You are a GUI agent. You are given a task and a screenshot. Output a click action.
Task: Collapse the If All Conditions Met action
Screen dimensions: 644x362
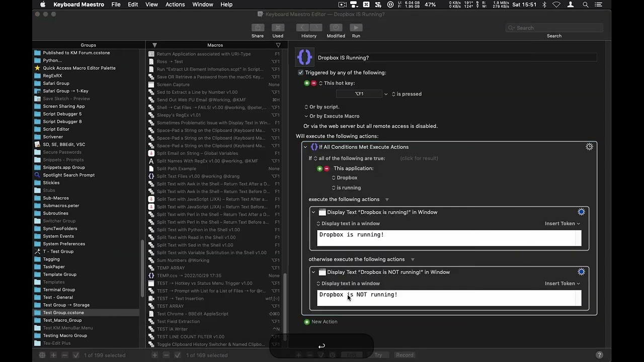pyautogui.click(x=305, y=147)
